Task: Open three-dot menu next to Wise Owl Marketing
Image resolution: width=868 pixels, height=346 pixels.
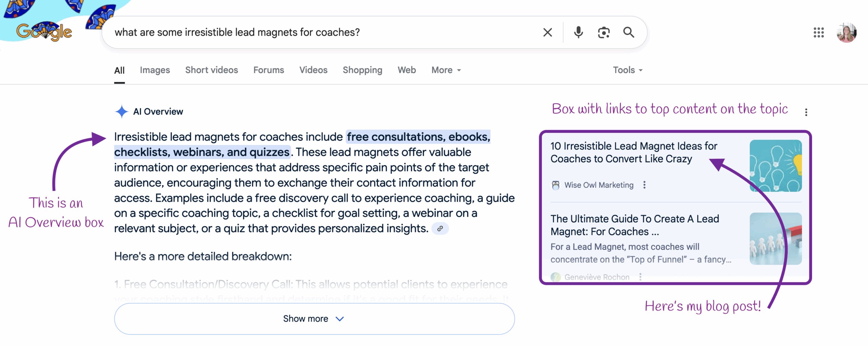Action: 645,185
